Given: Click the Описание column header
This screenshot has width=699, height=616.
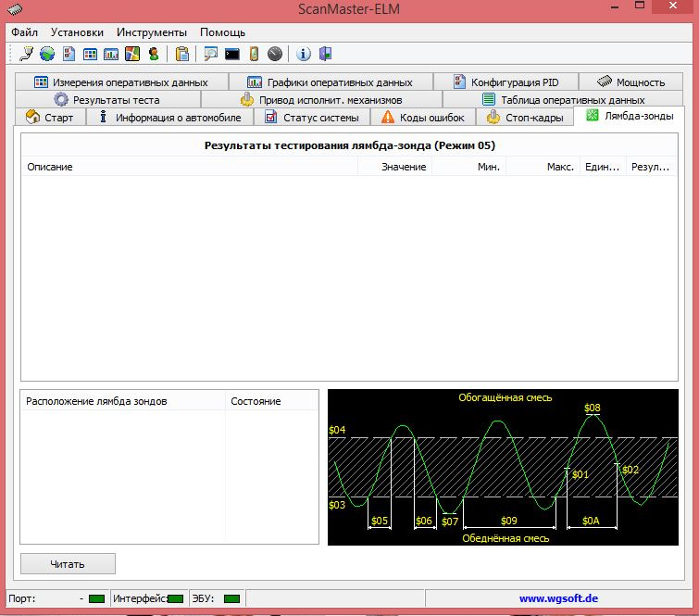Looking at the screenshot, I should (x=50, y=167).
